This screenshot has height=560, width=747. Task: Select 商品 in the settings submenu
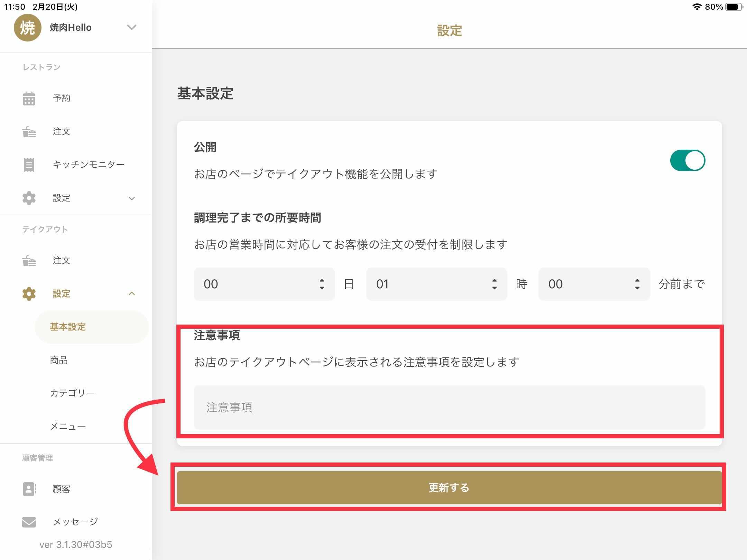click(x=59, y=360)
